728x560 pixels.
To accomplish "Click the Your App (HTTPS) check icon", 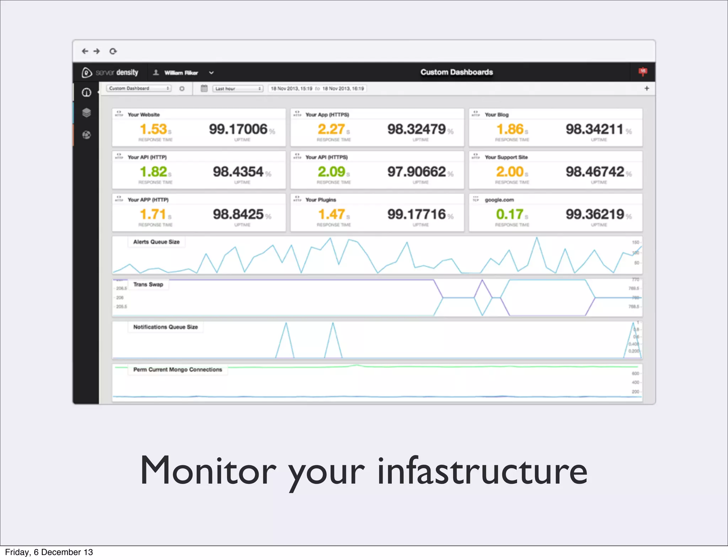I will coord(298,114).
